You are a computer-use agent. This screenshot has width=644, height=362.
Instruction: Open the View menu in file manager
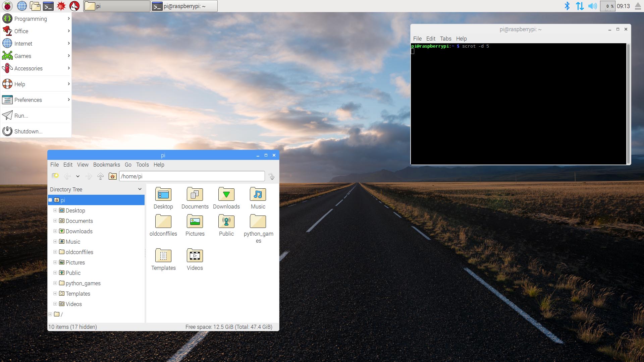82,165
